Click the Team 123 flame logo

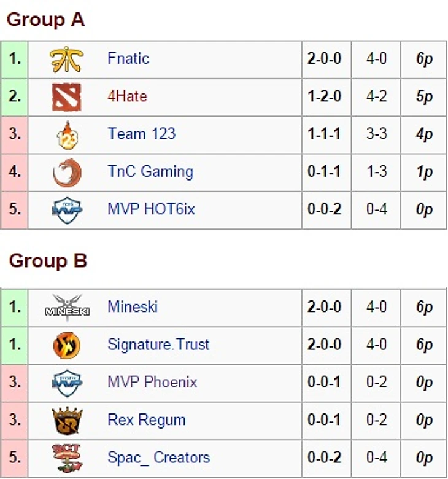(67, 135)
